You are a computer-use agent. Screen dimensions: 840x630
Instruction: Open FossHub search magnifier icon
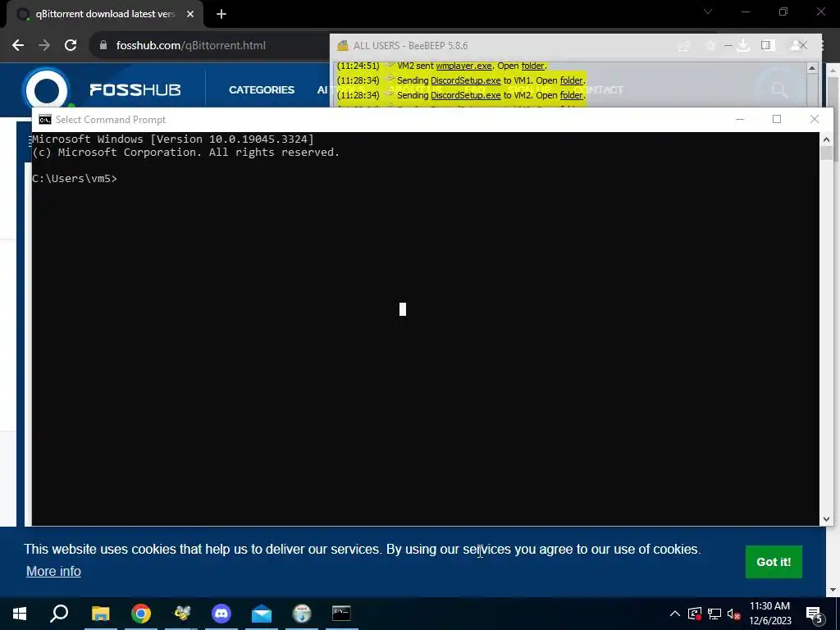click(779, 89)
